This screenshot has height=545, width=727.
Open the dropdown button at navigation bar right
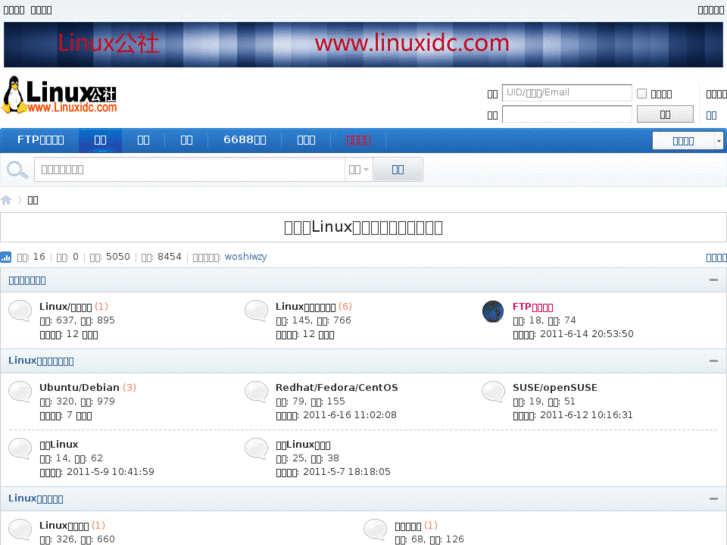click(688, 141)
